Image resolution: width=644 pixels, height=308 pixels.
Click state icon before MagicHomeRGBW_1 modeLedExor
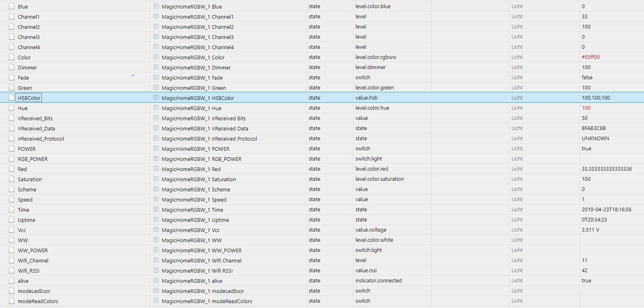click(x=156, y=291)
